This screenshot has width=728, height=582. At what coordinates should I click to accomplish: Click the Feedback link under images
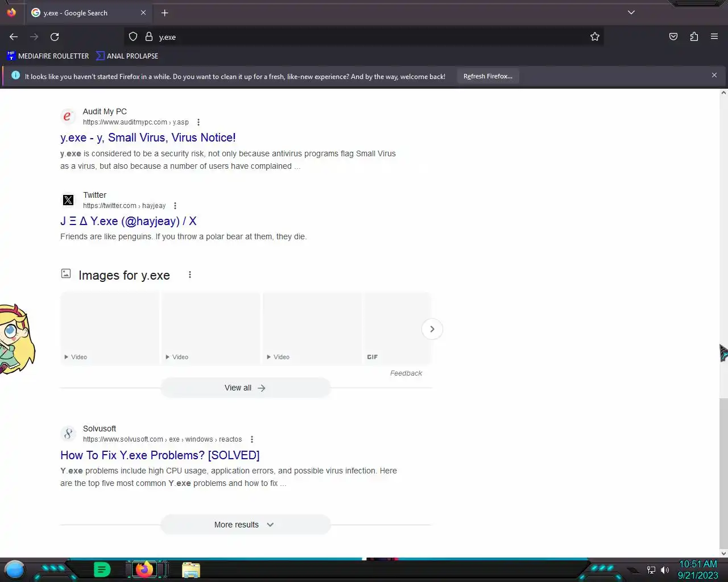406,373
